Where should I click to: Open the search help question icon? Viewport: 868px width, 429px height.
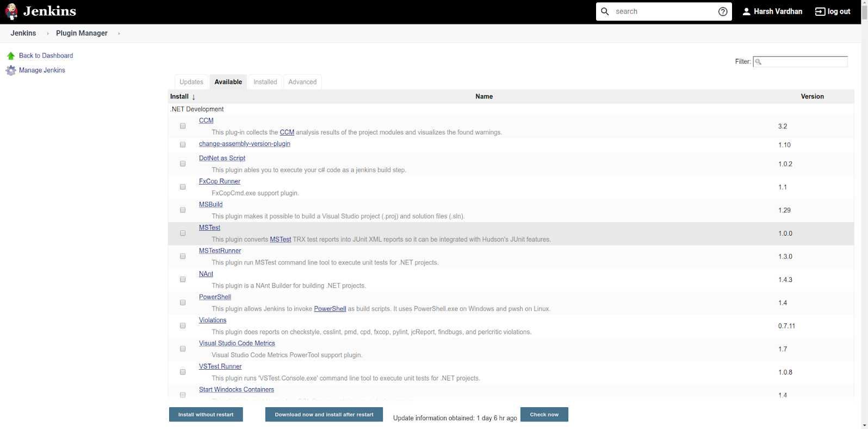[x=723, y=11]
